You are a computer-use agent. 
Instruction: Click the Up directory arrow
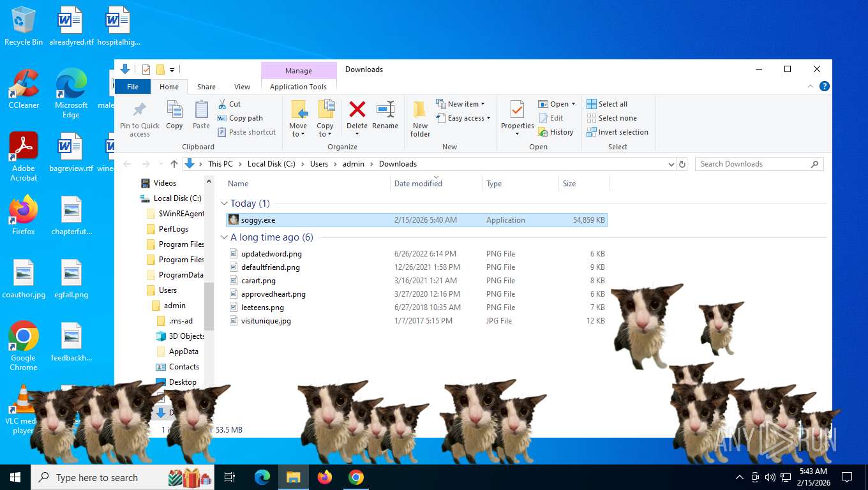[174, 164]
